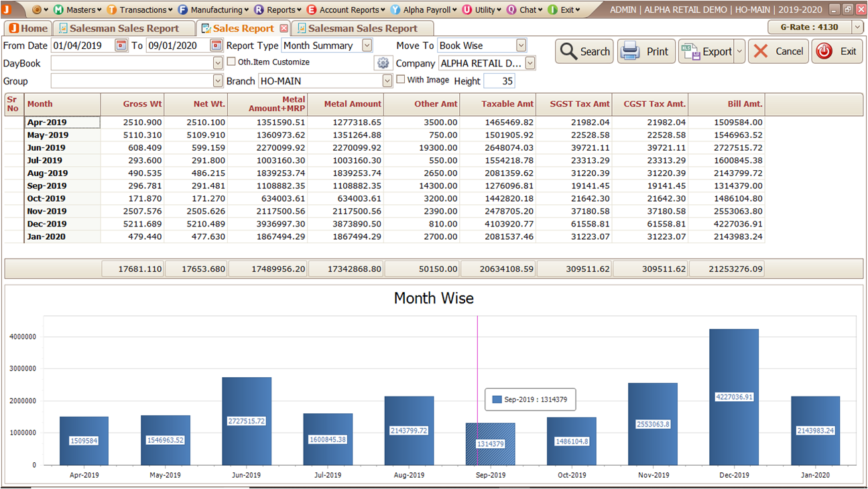
Task: Expand the Branch dropdown
Action: tap(387, 81)
